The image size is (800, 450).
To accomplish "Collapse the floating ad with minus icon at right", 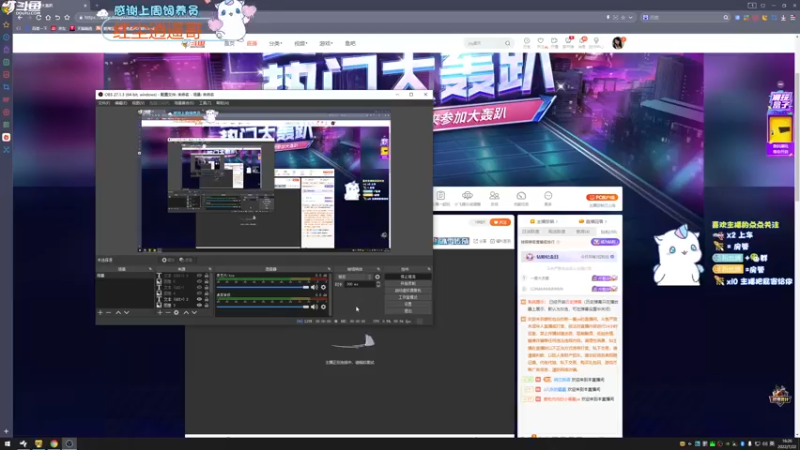I will pos(780,84).
